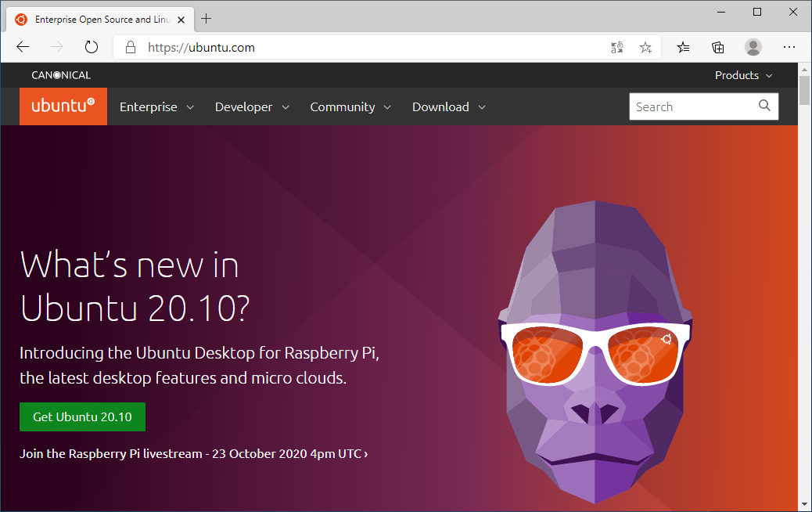Expand the Products dropdown
This screenshot has width=812, height=512.
pyautogui.click(x=744, y=75)
